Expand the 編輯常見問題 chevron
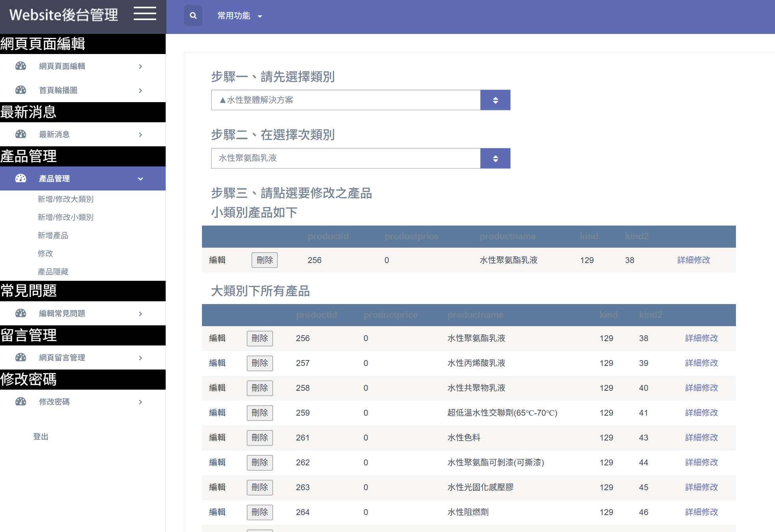The image size is (775, 532). [x=140, y=314]
